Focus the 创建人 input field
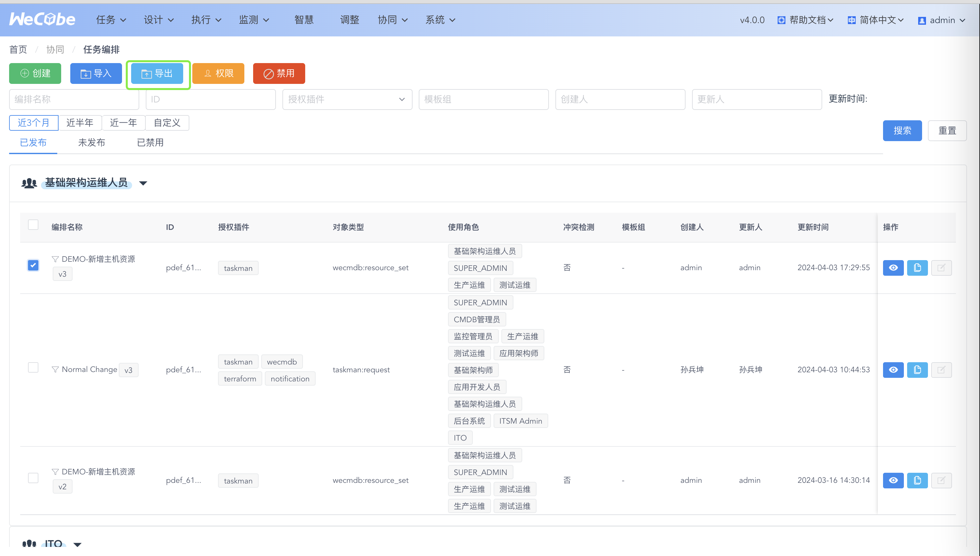The height and width of the screenshot is (556, 980). pyautogui.click(x=620, y=99)
